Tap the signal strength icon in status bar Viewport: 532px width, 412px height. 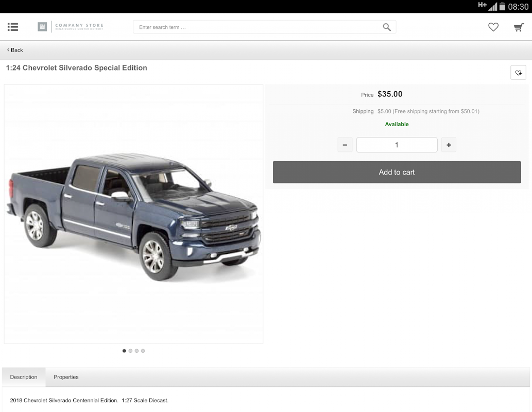(493, 6)
